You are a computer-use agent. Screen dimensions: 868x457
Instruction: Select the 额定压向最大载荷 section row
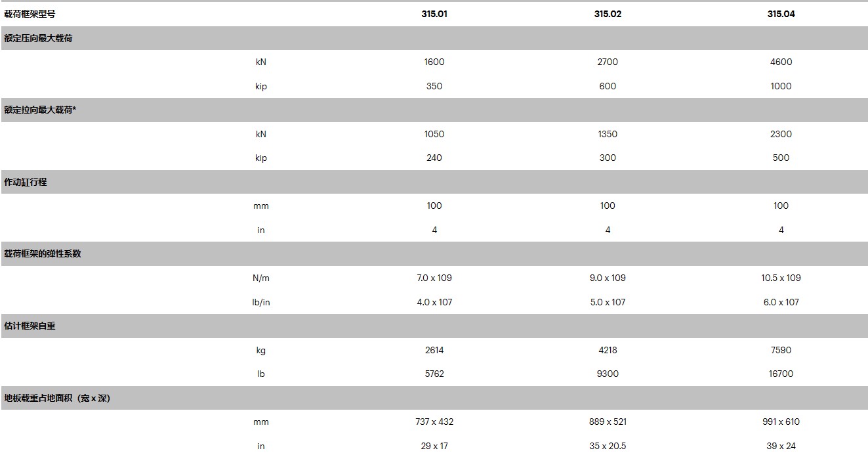point(38,38)
